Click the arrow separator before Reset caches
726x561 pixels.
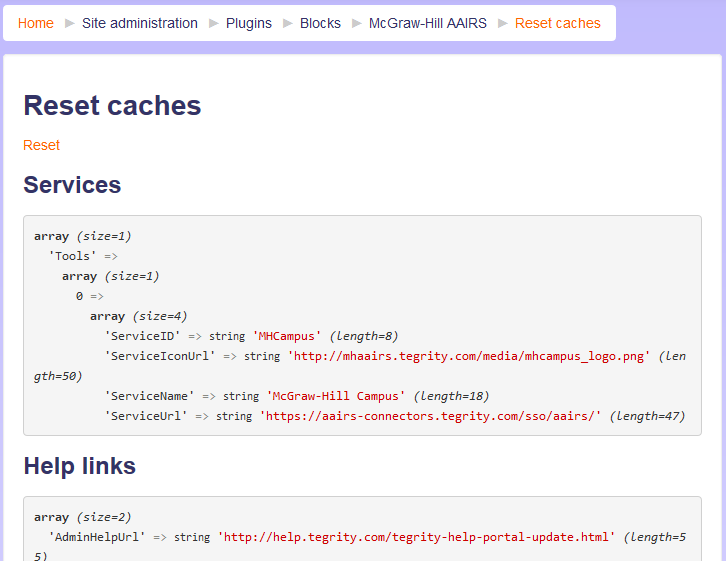point(502,23)
